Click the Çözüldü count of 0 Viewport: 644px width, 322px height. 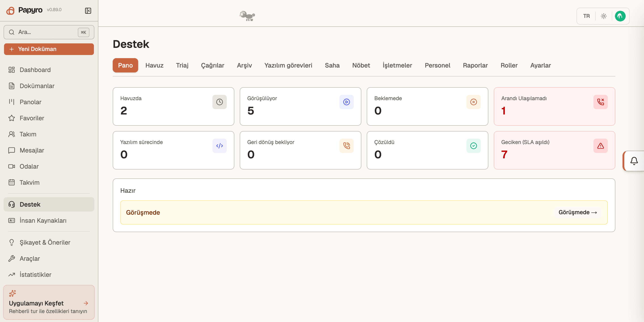click(378, 155)
